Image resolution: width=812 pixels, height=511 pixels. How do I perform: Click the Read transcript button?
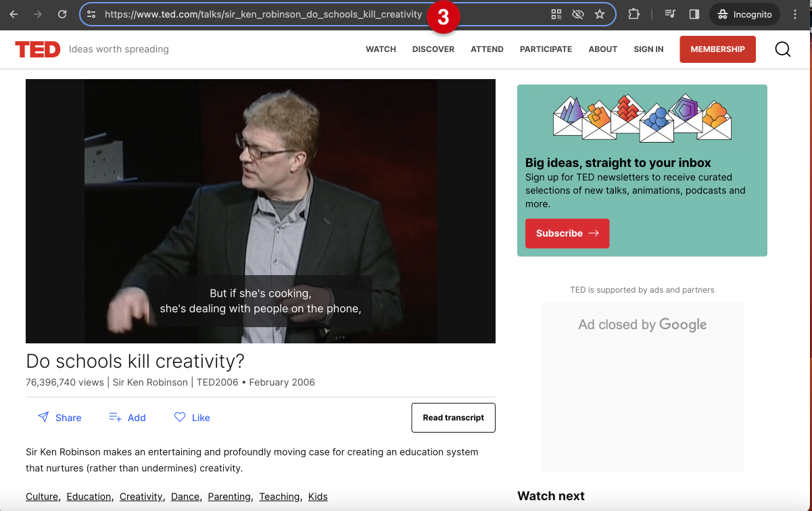[x=453, y=418]
